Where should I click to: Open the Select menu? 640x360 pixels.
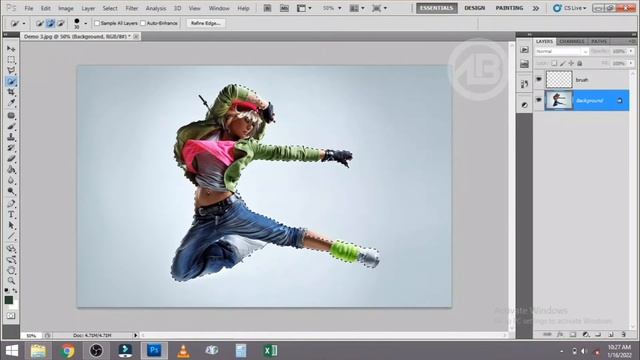tap(110, 8)
